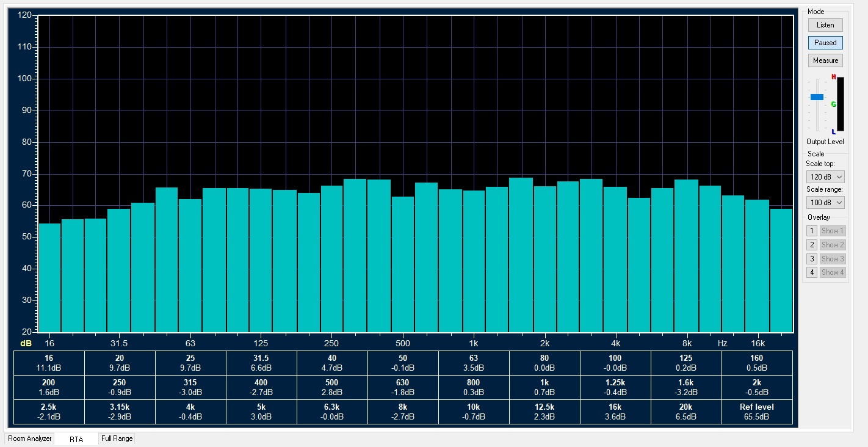Click the 40 Hz cell showing 4.7dB

pos(332,363)
